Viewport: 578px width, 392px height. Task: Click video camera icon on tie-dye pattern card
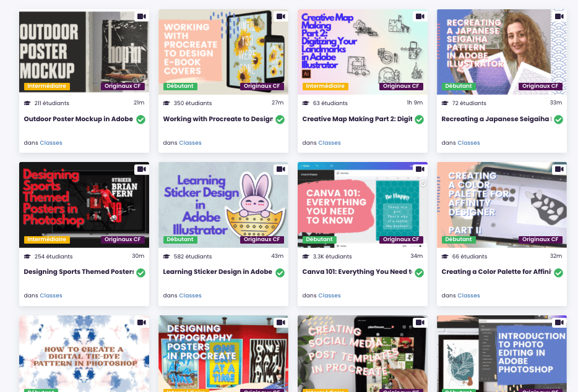click(x=142, y=322)
